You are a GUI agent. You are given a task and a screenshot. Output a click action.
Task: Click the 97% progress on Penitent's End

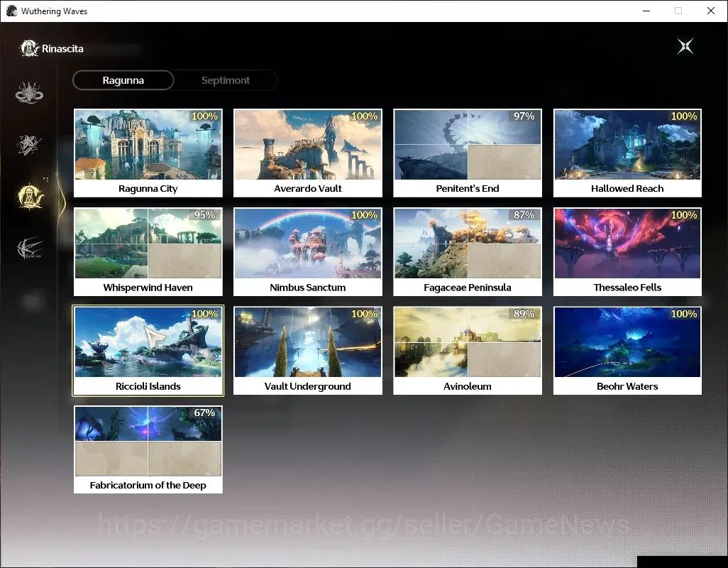click(x=524, y=116)
